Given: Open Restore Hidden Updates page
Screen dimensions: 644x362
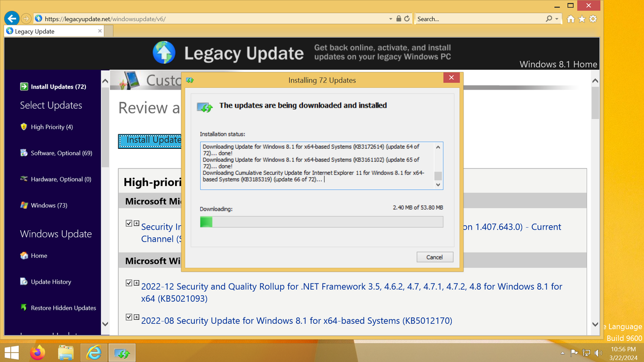Looking at the screenshot, I should pyautogui.click(x=63, y=308).
